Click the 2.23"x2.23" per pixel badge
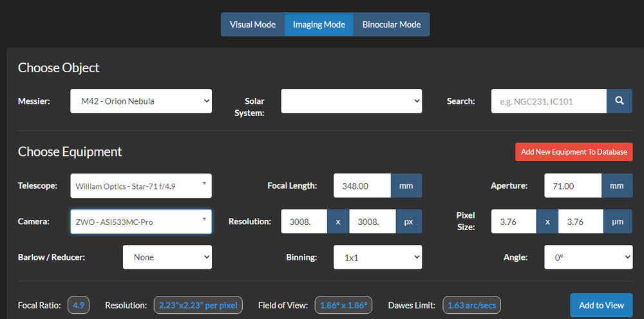Image resolution: width=644 pixels, height=319 pixels. [x=198, y=305]
